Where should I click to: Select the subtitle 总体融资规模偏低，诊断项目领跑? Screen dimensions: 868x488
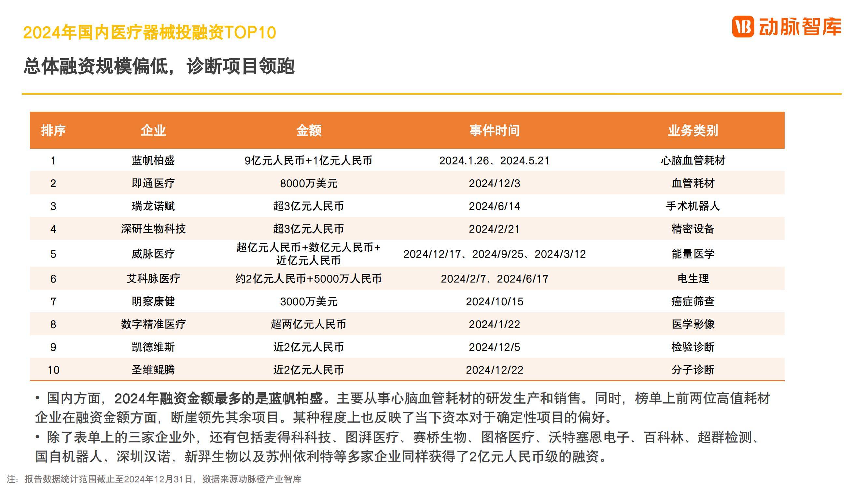(x=159, y=66)
